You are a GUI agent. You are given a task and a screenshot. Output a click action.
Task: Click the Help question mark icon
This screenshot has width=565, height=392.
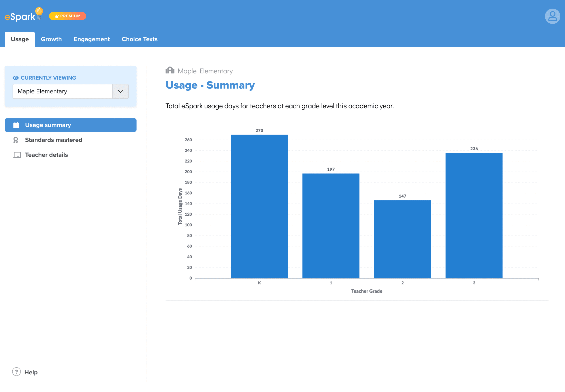coord(16,372)
